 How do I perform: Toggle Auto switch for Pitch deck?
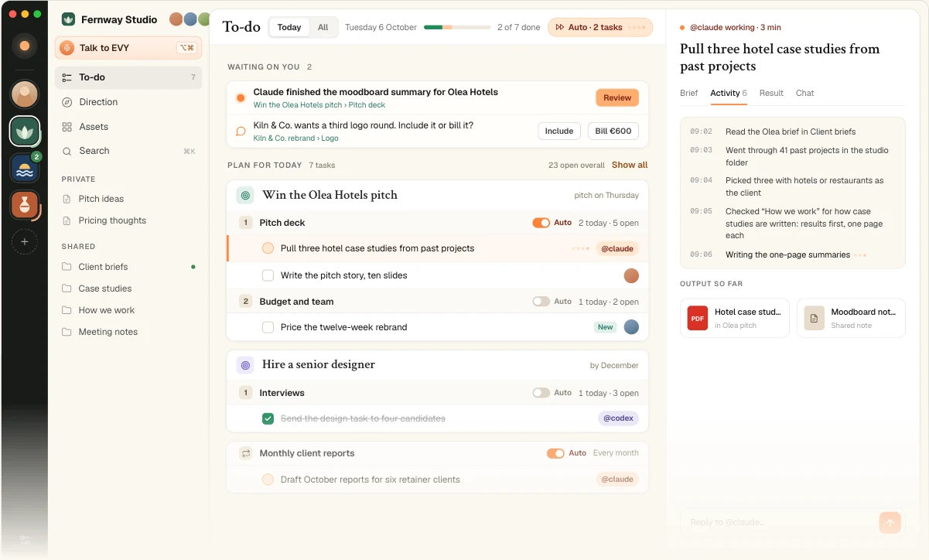pos(541,223)
